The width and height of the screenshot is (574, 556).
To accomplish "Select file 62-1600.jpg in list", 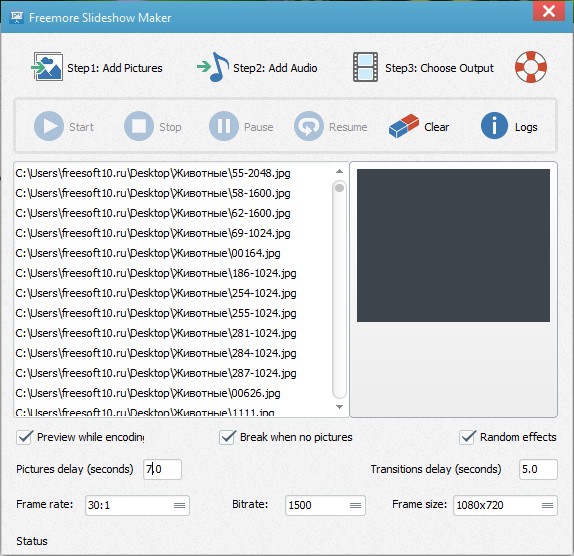I will (153, 213).
